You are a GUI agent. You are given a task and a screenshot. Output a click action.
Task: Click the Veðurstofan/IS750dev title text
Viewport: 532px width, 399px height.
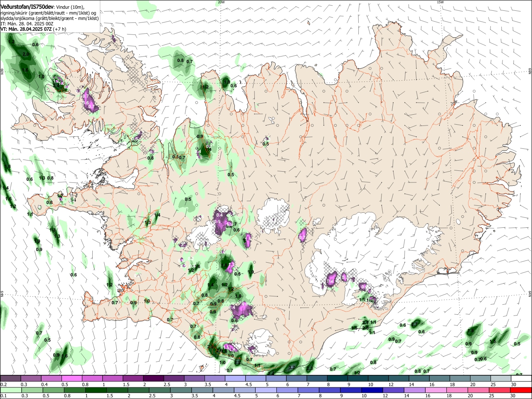click(27, 7)
